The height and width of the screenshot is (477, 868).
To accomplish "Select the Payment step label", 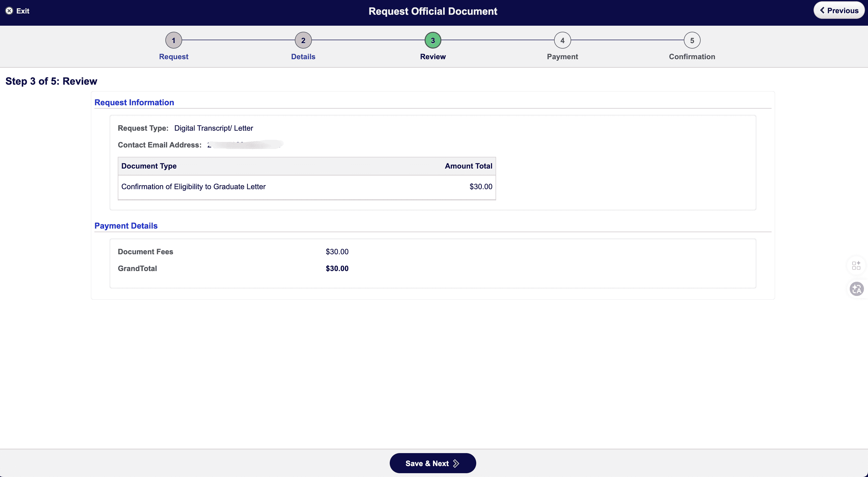I will click(562, 57).
